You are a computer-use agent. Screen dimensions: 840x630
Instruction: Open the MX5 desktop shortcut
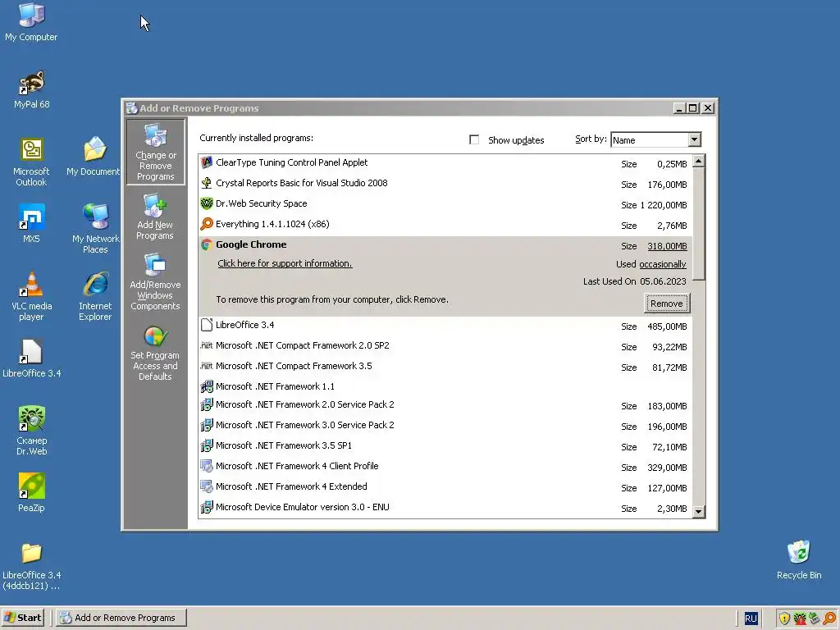pyautogui.click(x=31, y=223)
